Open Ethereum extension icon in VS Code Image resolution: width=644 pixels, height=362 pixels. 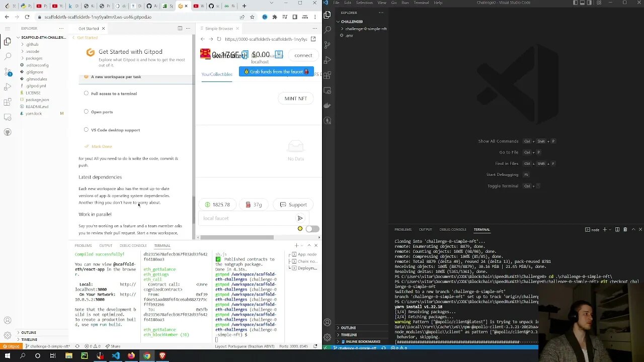point(328,121)
